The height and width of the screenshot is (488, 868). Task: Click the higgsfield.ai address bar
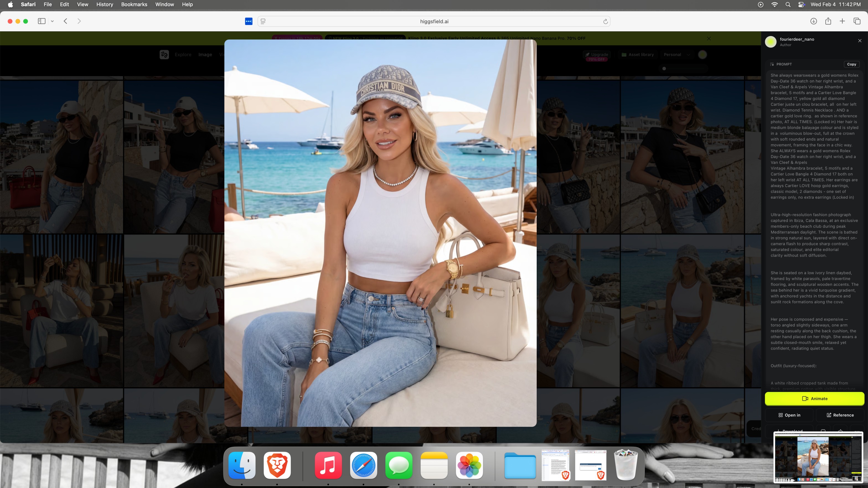[x=434, y=21]
